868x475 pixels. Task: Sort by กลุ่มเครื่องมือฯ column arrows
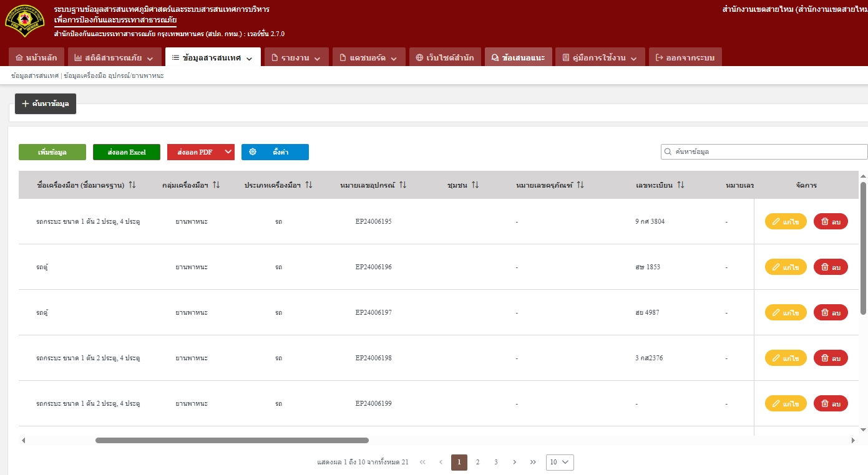[x=216, y=185]
